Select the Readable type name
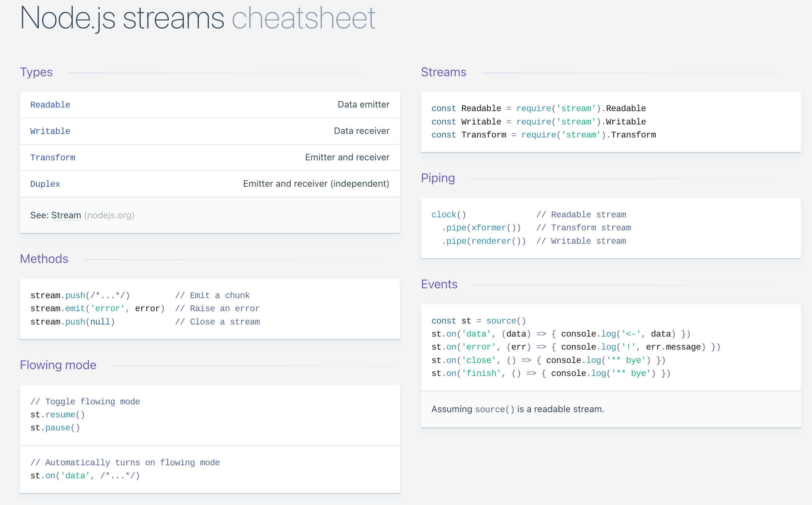The height and width of the screenshot is (505, 812). (x=50, y=105)
